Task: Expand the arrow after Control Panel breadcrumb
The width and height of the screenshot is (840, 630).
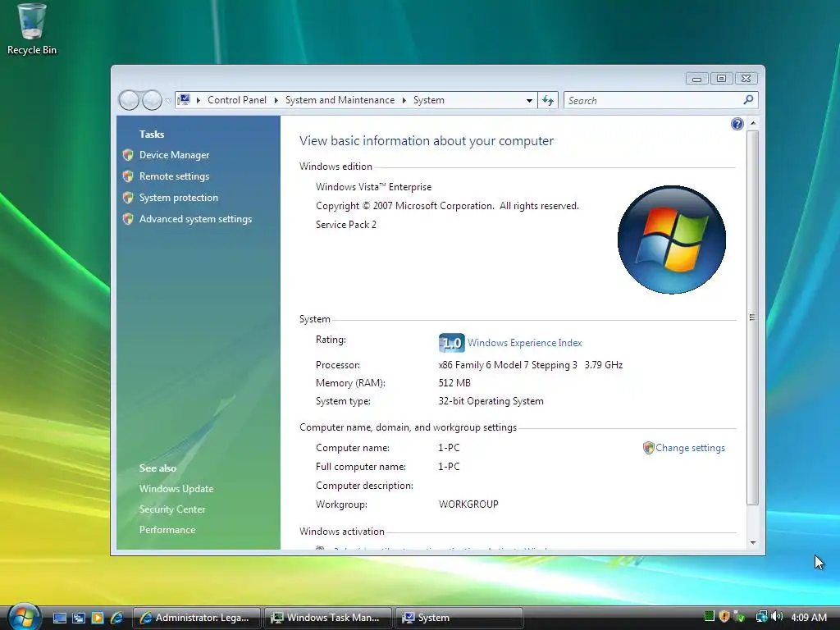Action: 276,100
